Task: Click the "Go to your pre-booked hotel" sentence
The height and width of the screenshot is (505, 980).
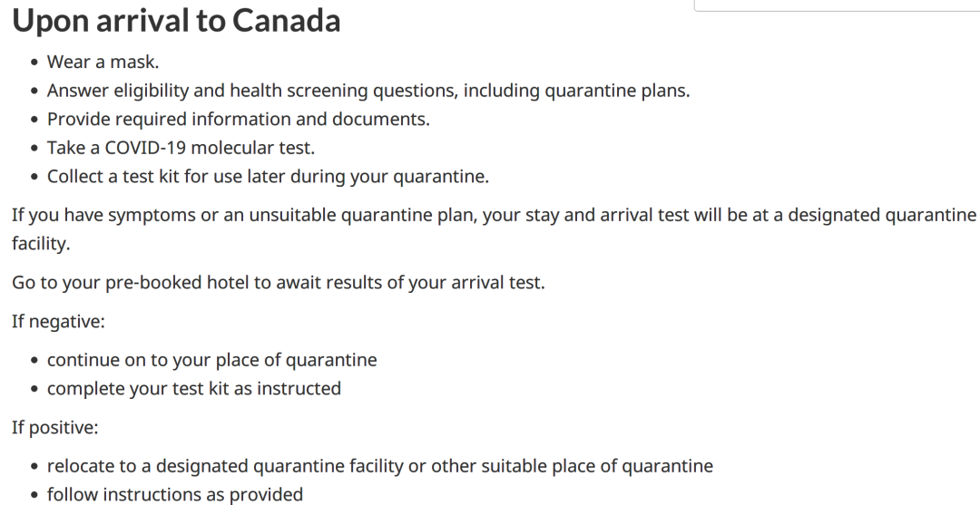Action: (279, 283)
